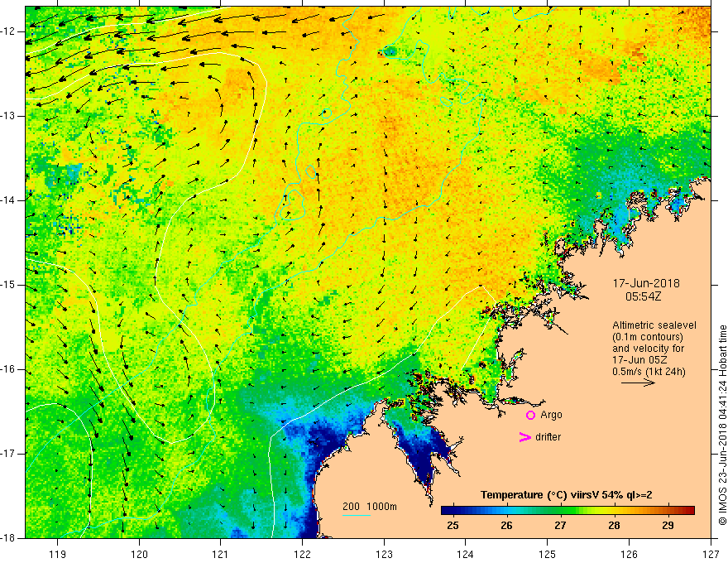728x563 pixels.
Task: Click longitude axis label 123
Action: coord(384,554)
